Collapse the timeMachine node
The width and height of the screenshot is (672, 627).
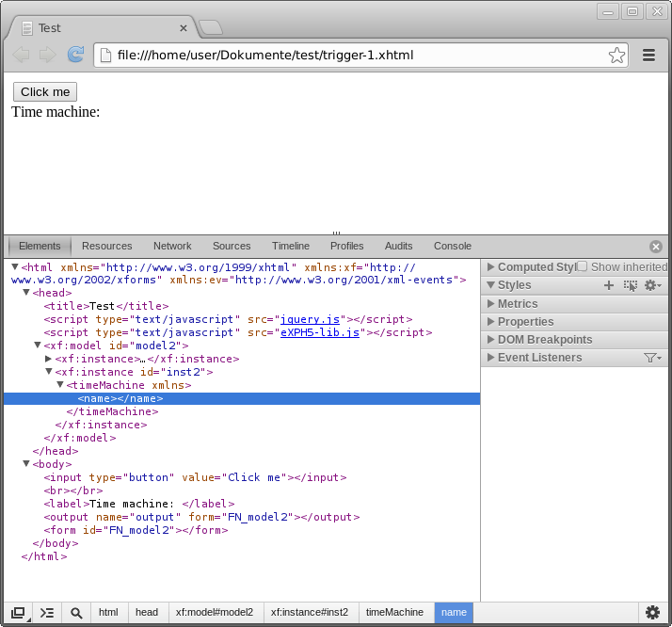60,385
